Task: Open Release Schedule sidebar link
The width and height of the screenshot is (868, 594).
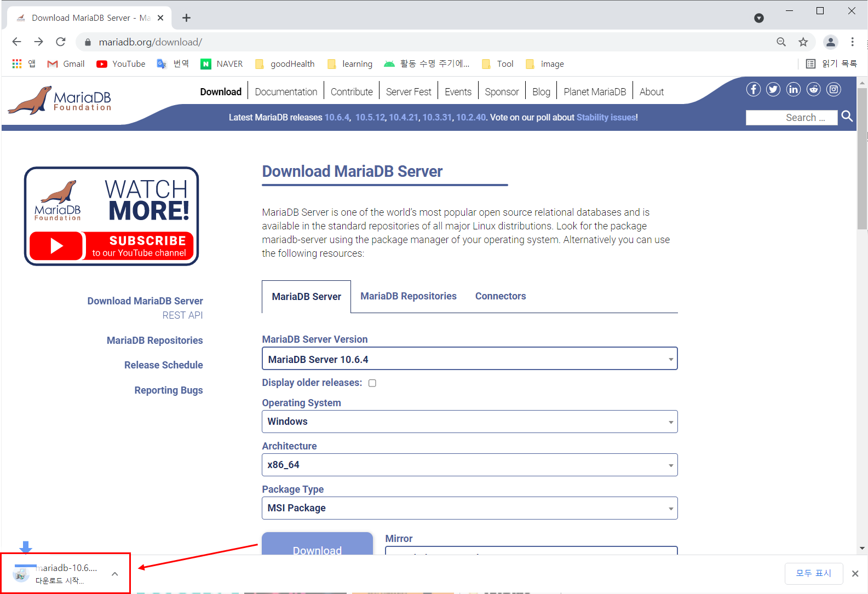Action: coord(164,365)
